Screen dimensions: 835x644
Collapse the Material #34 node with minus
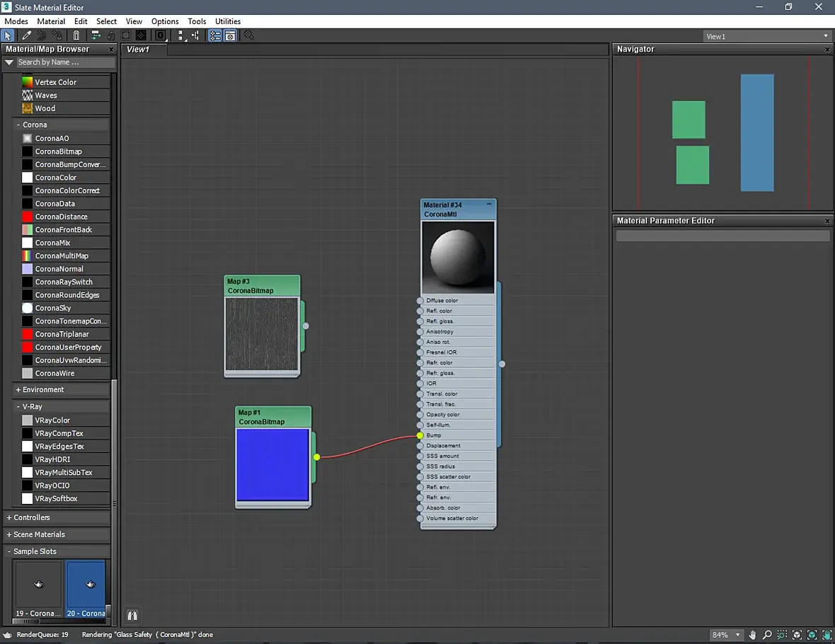point(489,204)
